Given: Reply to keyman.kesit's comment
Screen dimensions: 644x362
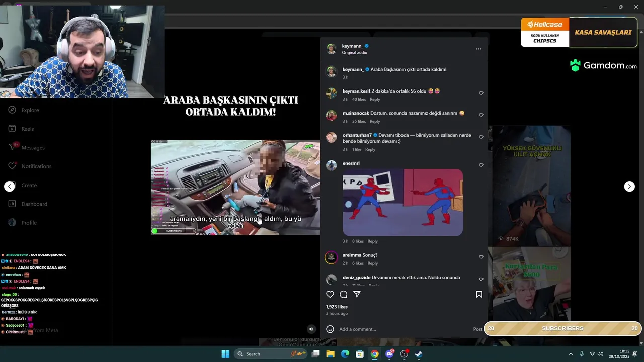Looking at the screenshot, I should point(375,99).
